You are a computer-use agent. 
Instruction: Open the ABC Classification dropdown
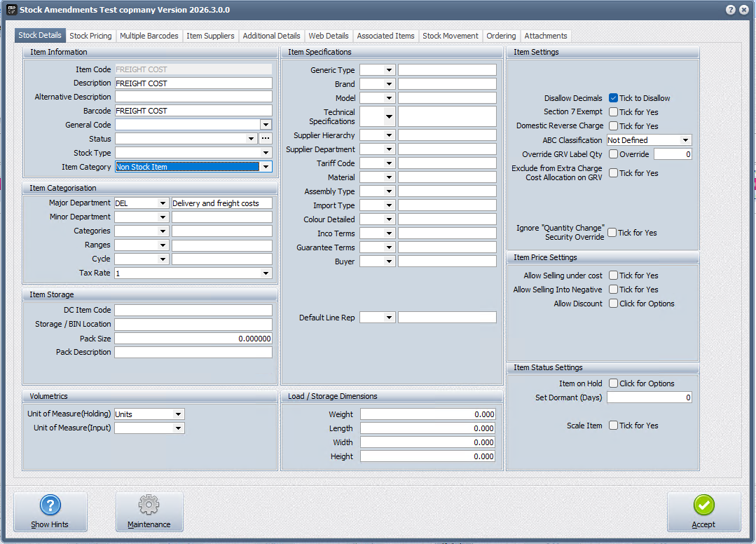[x=685, y=140]
